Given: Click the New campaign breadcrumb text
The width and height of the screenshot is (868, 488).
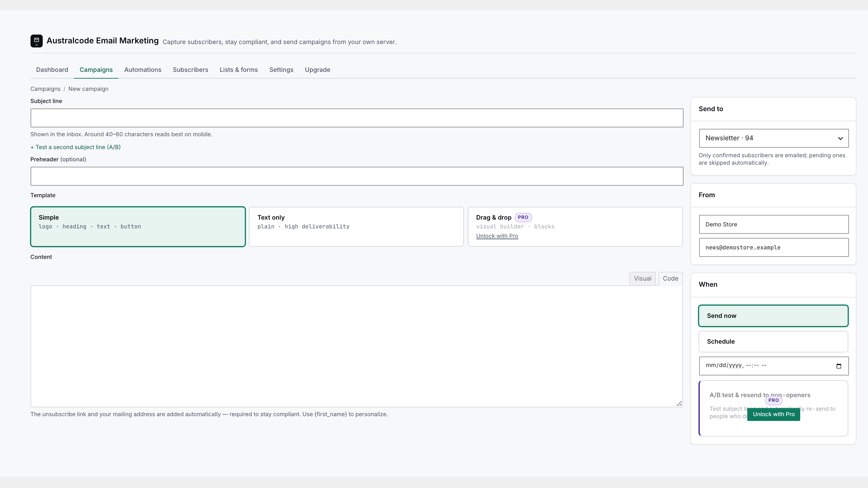Looking at the screenshot, I should click(88, 89).
